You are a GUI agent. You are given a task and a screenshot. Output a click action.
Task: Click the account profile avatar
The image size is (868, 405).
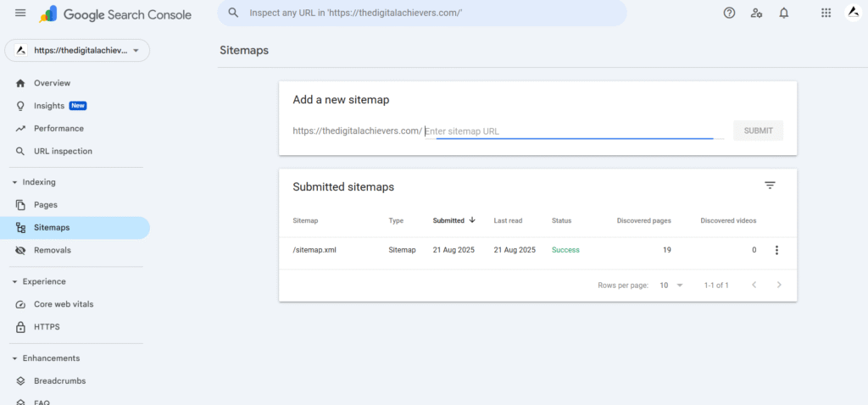(x=853, y=13)
